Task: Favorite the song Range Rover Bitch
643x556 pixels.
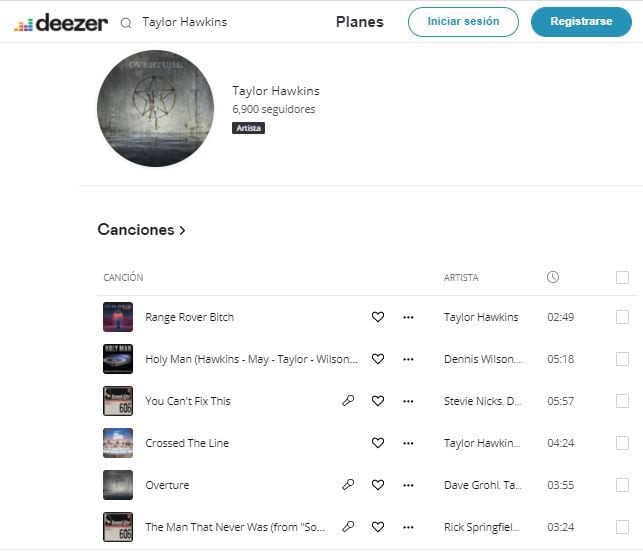Action: [x=378, y=317]
